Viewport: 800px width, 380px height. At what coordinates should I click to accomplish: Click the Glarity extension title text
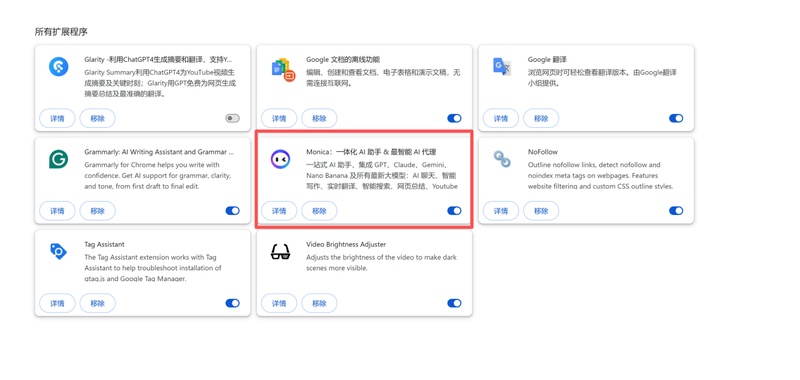pyautogui.click(x=159, y=59)
